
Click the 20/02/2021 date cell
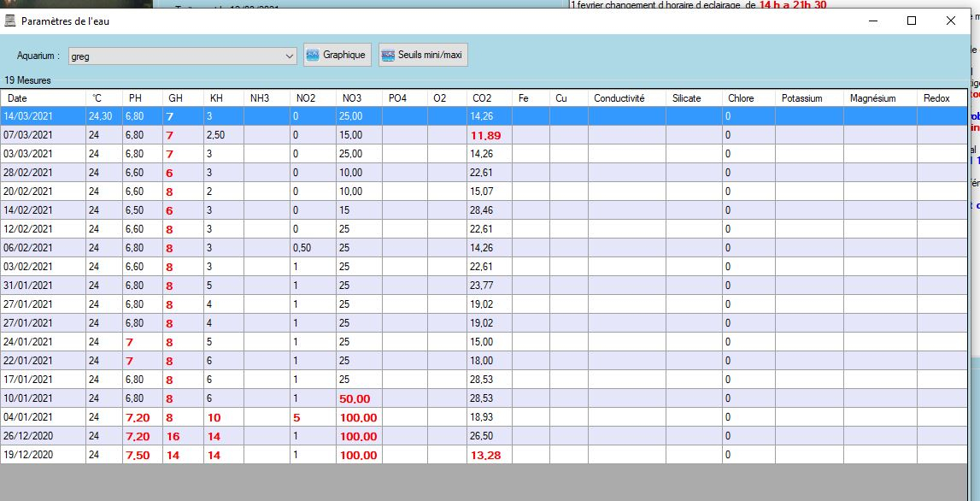pyautogui.click(x=43, y=192)
